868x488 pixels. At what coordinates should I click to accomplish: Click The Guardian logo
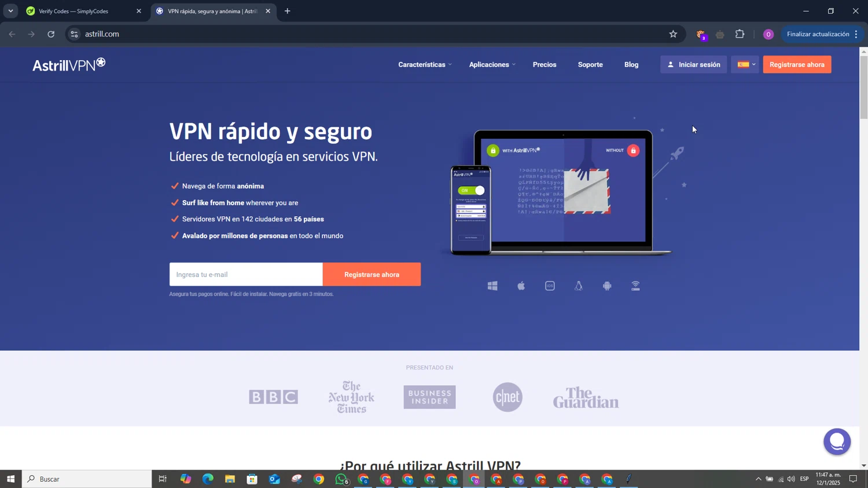coord(586,397)
